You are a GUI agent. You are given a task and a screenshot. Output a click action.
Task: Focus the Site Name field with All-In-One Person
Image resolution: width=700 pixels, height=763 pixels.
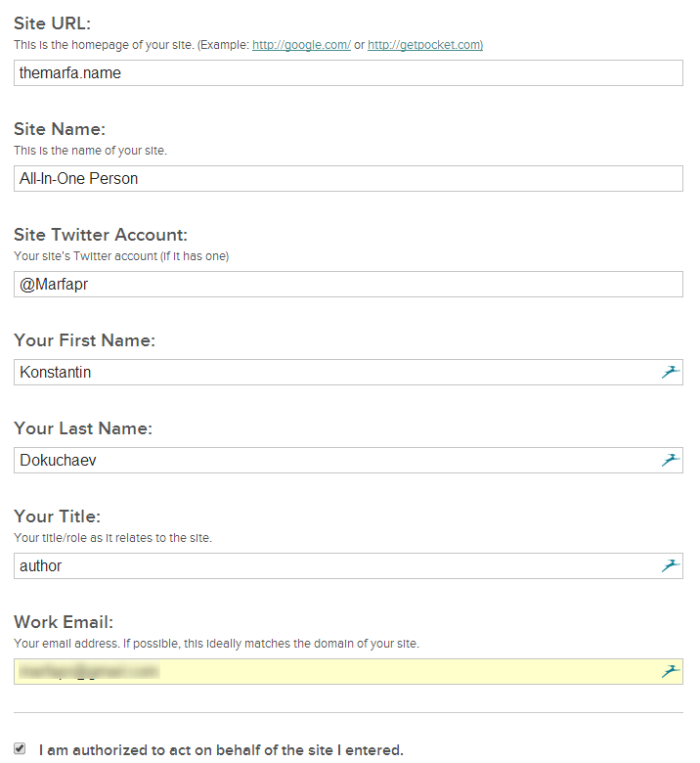348,179
